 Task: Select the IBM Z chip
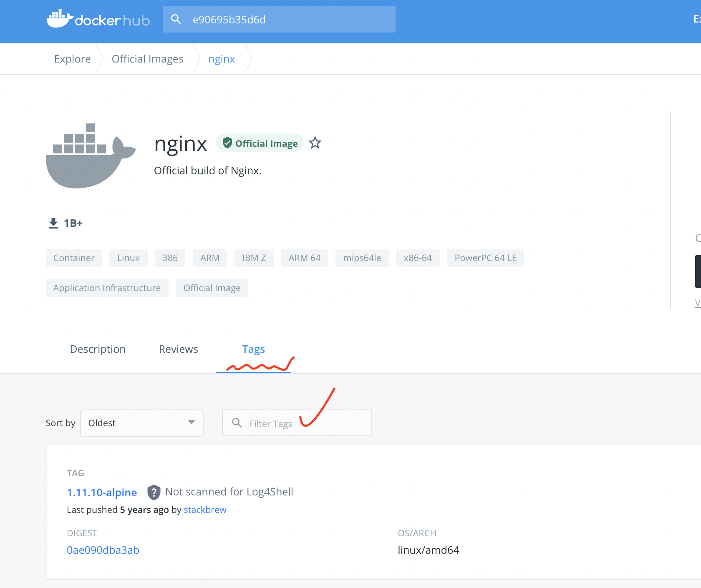pos(254,258)
